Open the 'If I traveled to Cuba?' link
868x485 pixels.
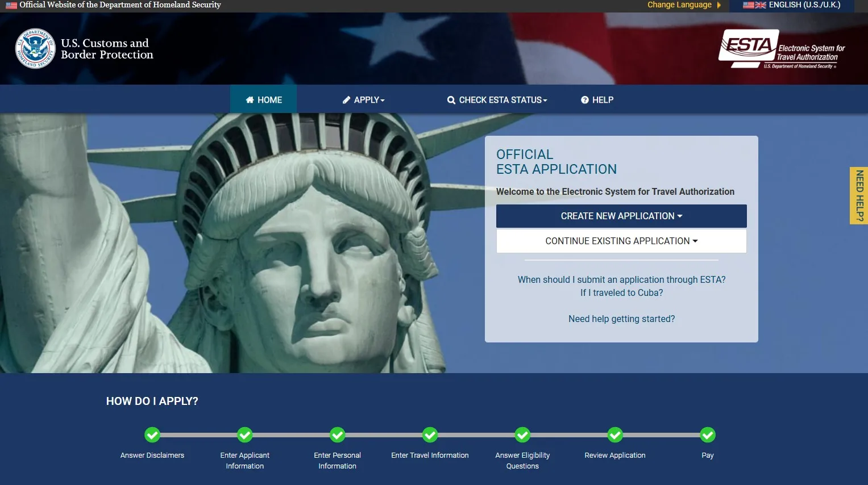(621, 293)
